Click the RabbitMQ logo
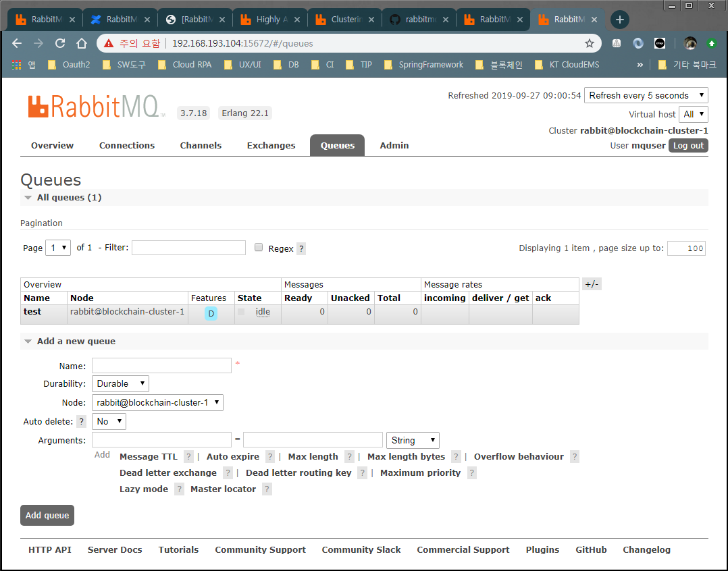This screenshot has width=728, height=571. tap(96, 106)
